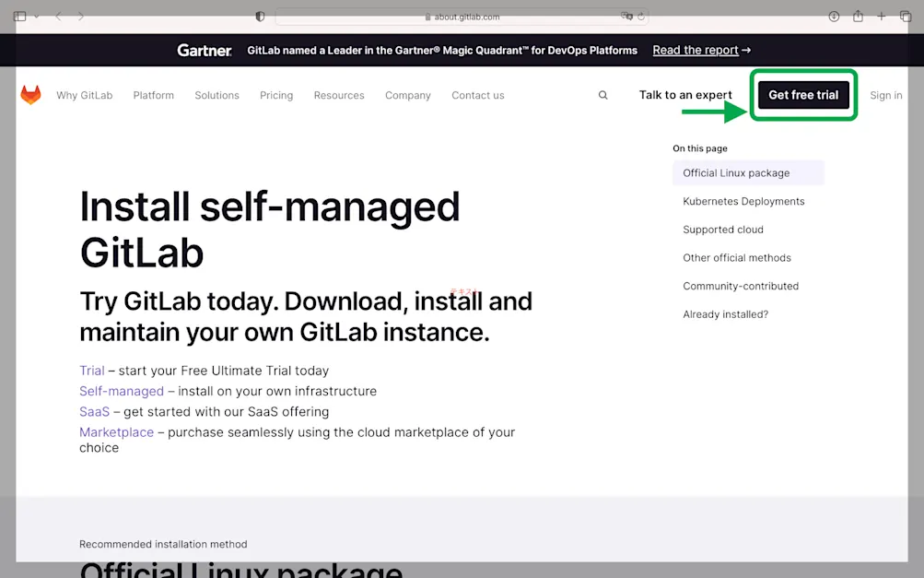Open a new tab with the plus icon

click(x=880, y=16)
